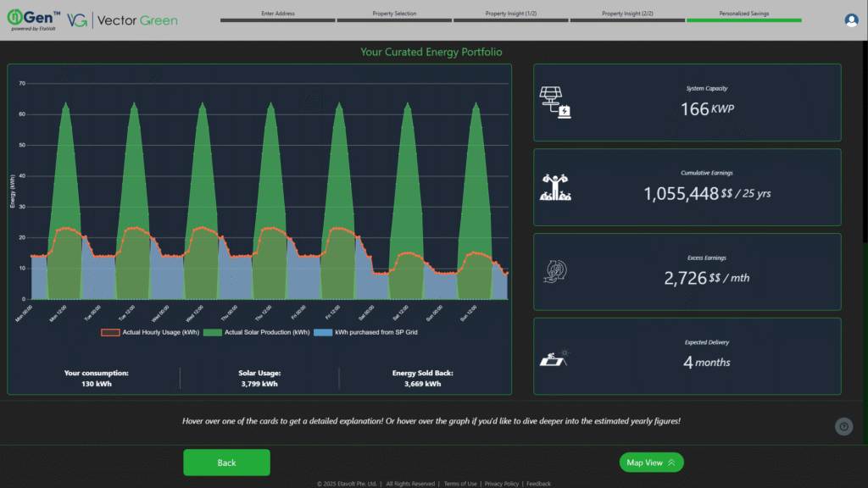This screenshot has height=488, width=868.
Task: Toggle kWh purchased from SP Grid legend
Action: pos(365,332)
